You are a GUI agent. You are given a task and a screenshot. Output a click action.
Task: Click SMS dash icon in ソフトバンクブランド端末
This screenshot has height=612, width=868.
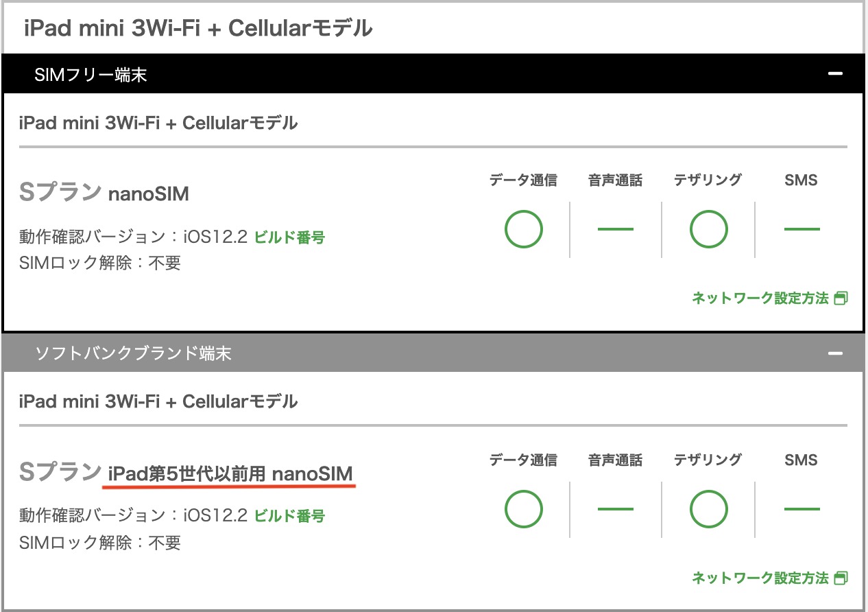[801, 509]
